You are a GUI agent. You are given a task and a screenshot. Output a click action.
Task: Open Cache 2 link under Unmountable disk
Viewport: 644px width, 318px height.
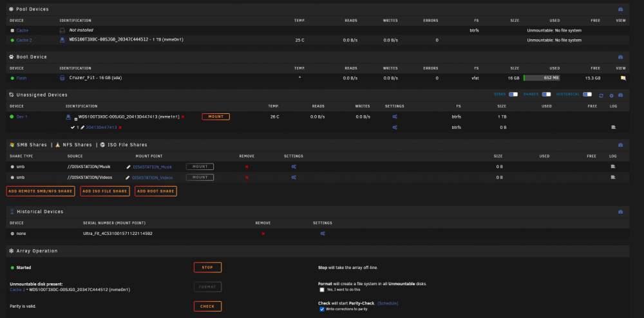17,290
